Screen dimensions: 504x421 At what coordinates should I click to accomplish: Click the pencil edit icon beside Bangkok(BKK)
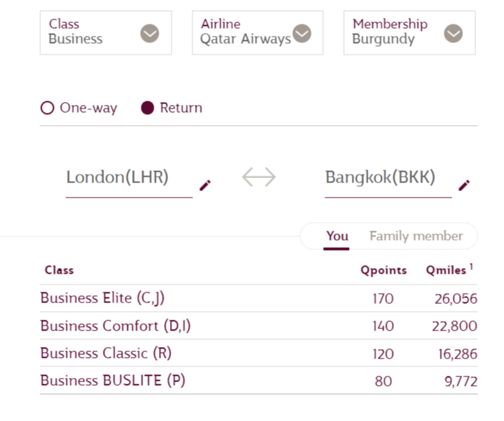point(464,185)
